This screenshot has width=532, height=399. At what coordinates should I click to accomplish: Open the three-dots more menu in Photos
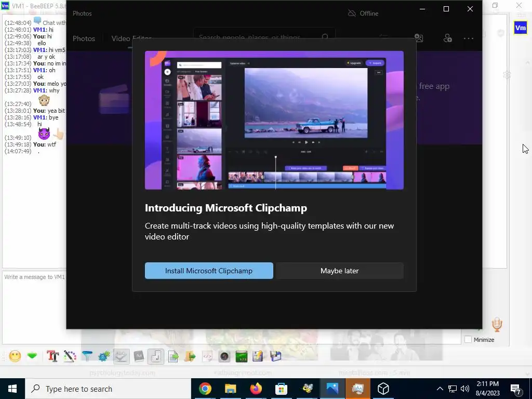tap(469, 38)
